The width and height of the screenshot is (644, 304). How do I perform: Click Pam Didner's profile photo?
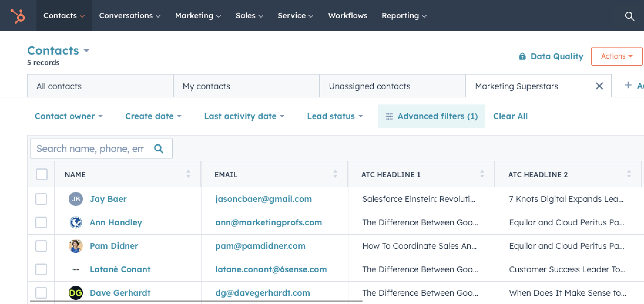click(76, 246)
